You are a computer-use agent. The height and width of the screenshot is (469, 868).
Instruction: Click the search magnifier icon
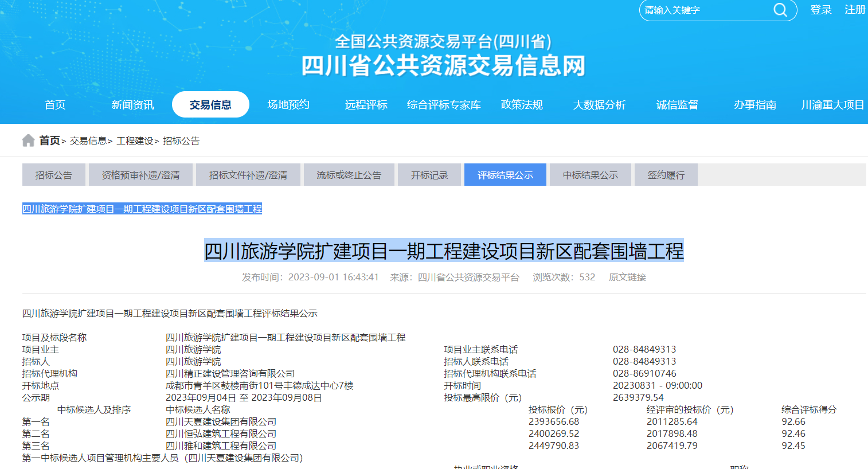coord(780,10)
